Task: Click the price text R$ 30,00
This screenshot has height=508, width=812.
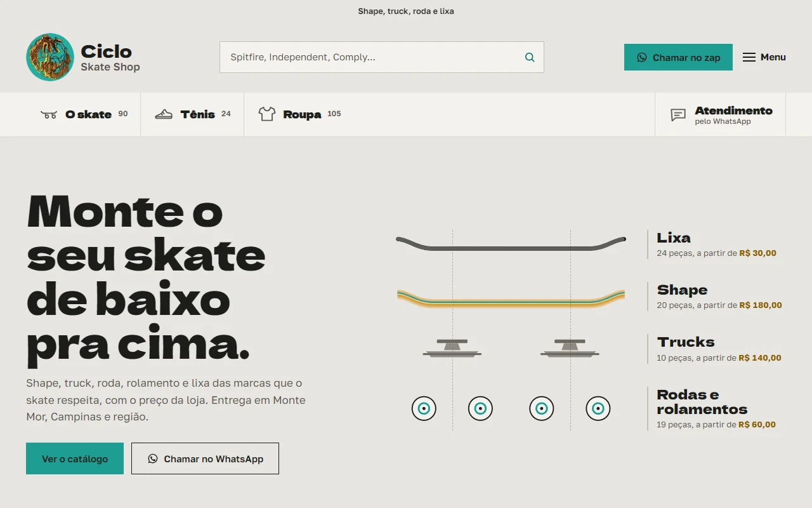Action: (757, 253)
